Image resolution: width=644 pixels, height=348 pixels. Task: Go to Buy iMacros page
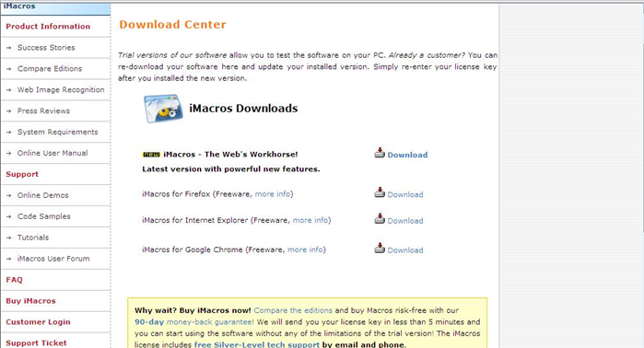[30, 301]
